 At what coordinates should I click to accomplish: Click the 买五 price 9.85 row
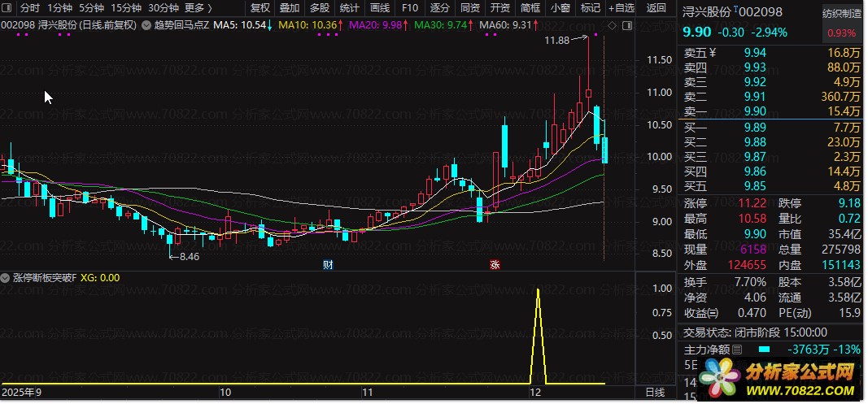pos(772,186)
